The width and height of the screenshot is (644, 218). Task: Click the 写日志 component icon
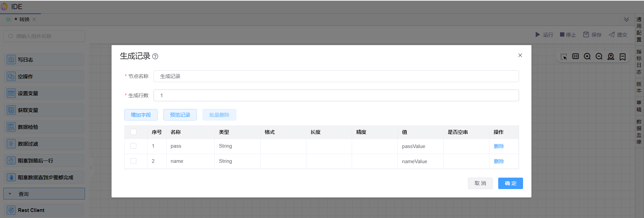(x=11, y=60)
